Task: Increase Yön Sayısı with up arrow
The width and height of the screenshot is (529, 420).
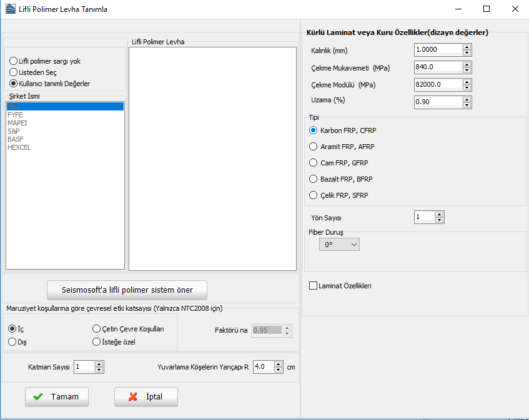Action: [x=440, y=215]
